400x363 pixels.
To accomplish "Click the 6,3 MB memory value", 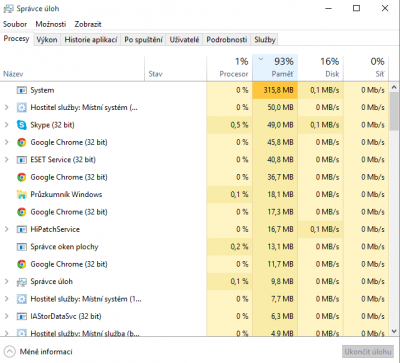I will 282,316.
